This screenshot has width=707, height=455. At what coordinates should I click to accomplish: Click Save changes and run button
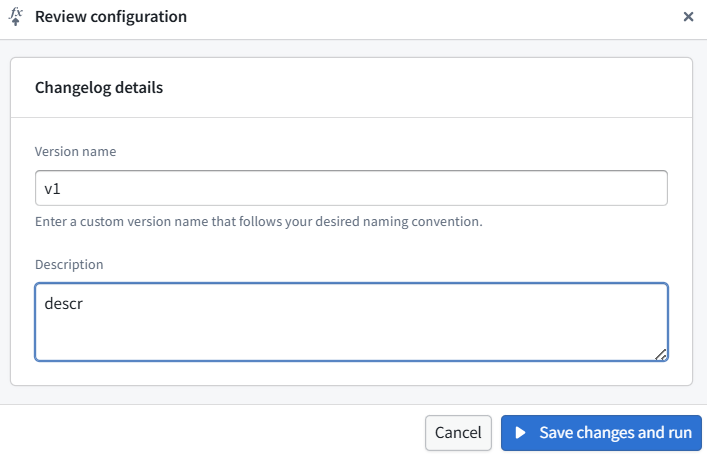click(x=601, y=433)
